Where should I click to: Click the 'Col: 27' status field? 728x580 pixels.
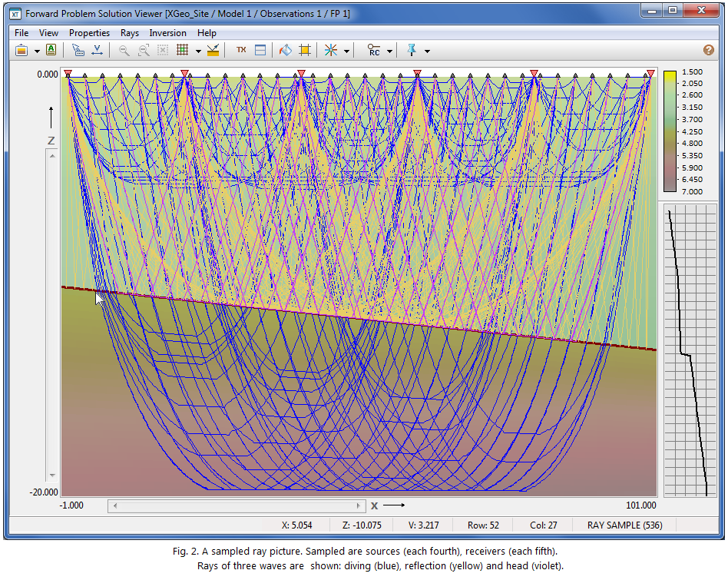(543, 525)
